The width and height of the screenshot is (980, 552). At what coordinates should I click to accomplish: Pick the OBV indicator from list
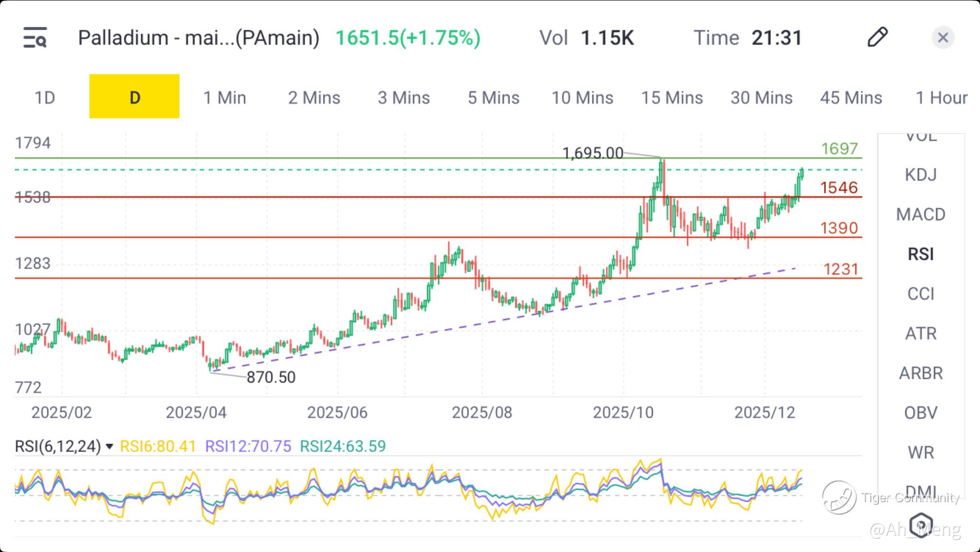point(920,413)
